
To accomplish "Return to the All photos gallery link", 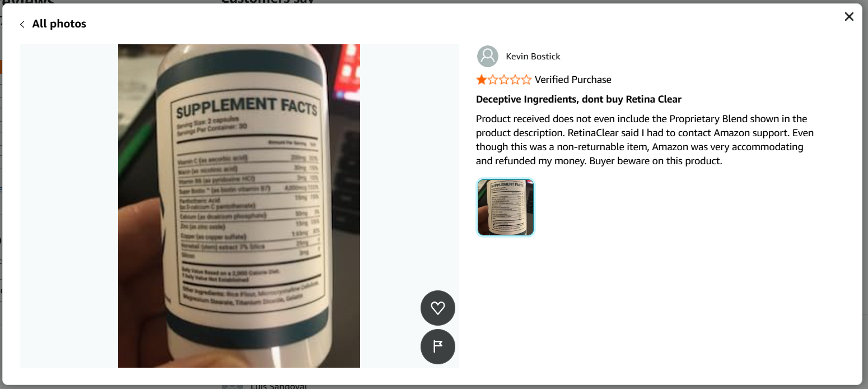I will click(59, 24).
